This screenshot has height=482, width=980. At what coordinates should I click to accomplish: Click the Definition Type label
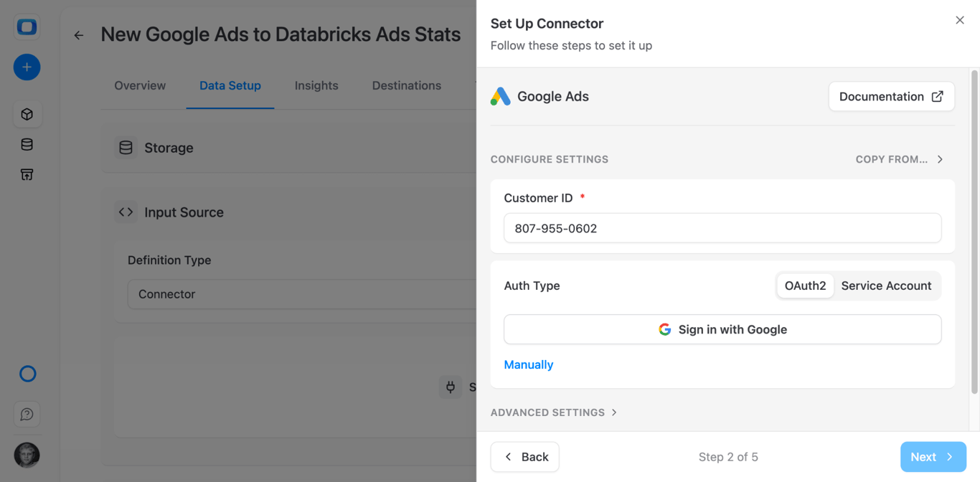pyautogui.click(x=169, y=260)
